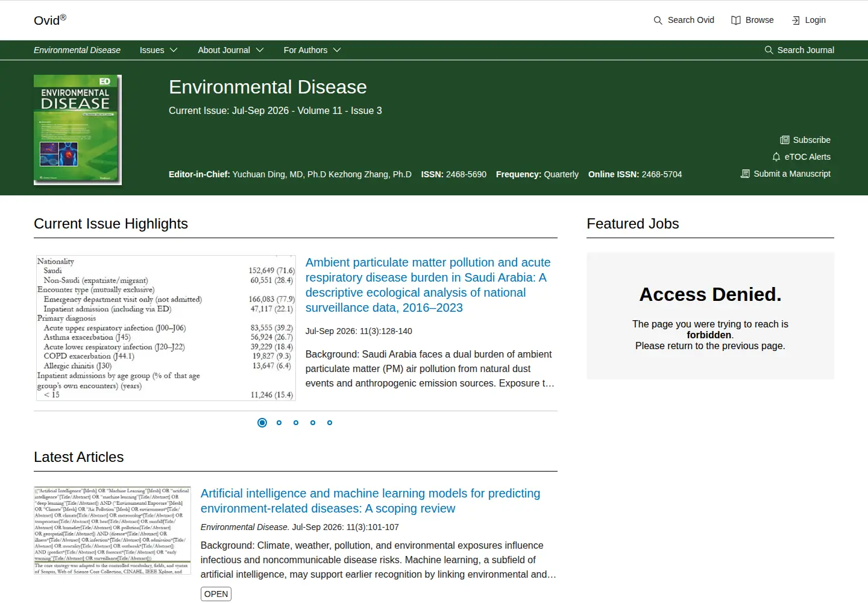Expand the About Journal dropdown chevron
Screen dimensions: 868x603
260,50
